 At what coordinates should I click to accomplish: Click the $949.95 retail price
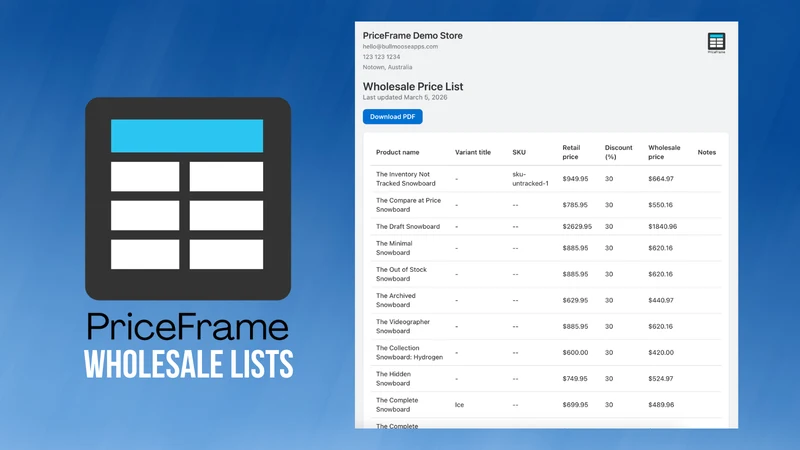click(x=575, y=179)
